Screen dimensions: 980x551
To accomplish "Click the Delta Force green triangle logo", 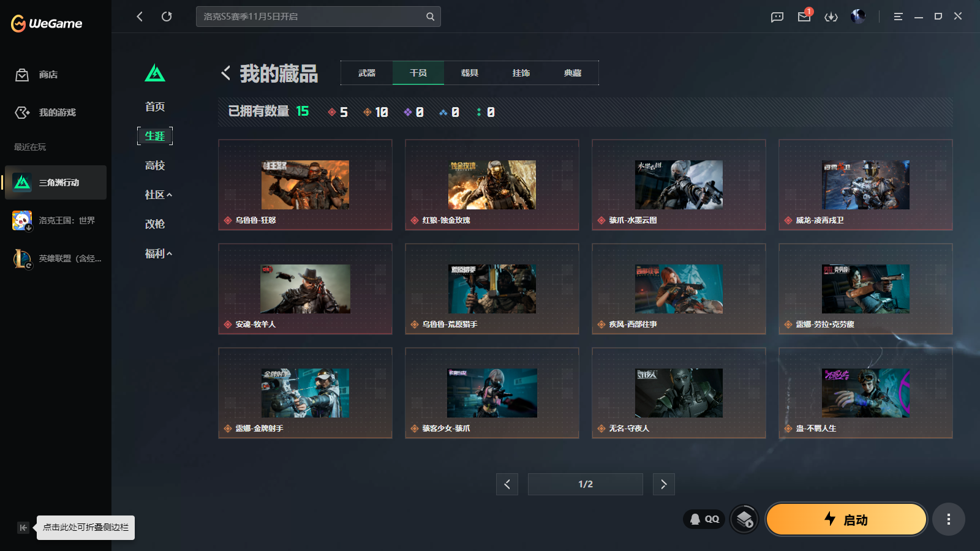I will coord(155,73).
